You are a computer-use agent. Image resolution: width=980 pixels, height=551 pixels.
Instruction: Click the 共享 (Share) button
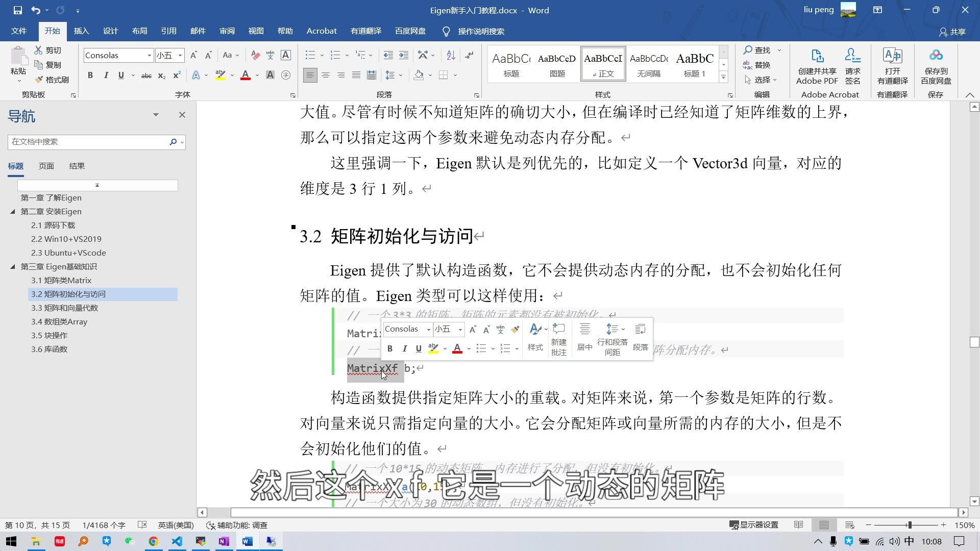click(952, 32)
